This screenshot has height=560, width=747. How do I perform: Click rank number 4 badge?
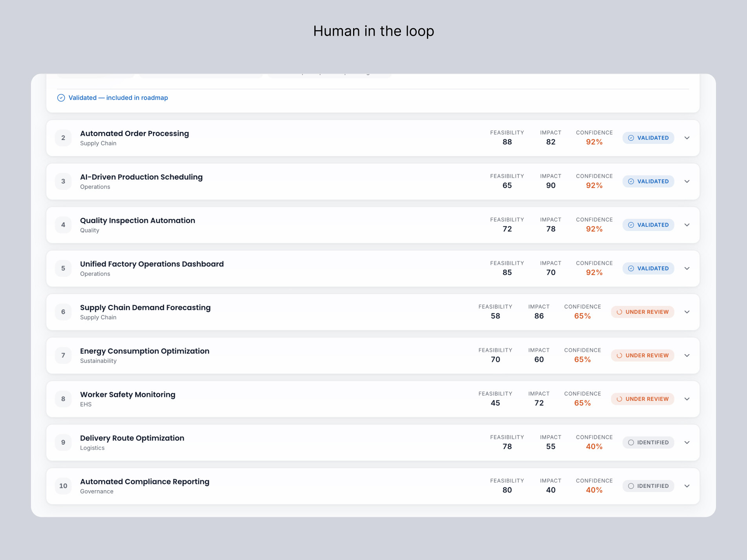tap(63, 225)
